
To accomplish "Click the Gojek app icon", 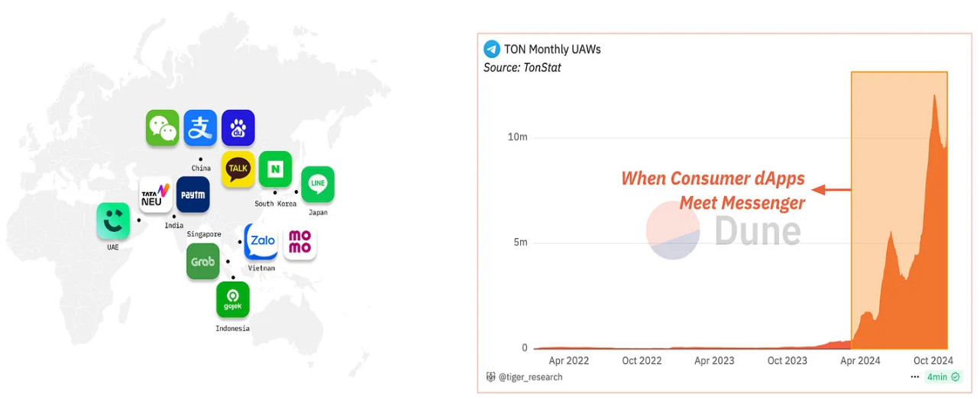I will pyautogui.click(x=232, y=299).
